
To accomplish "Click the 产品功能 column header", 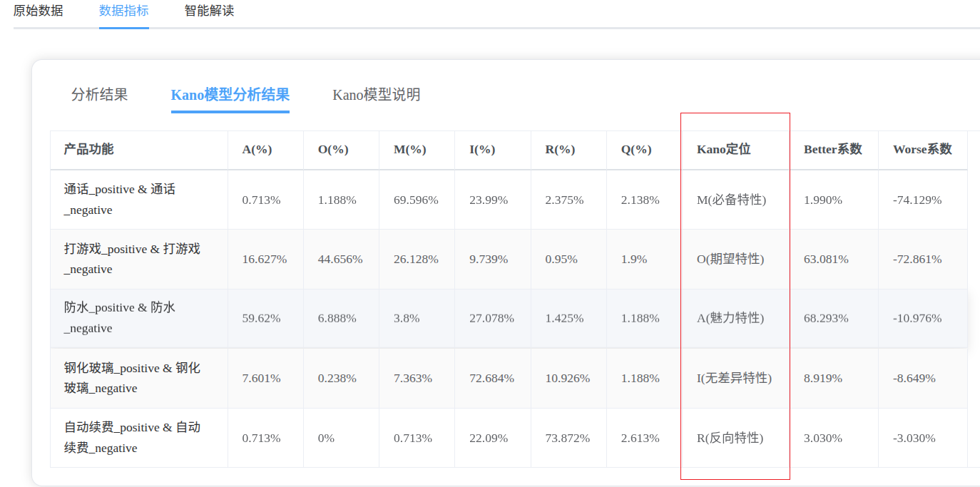I will coord(88,149).
